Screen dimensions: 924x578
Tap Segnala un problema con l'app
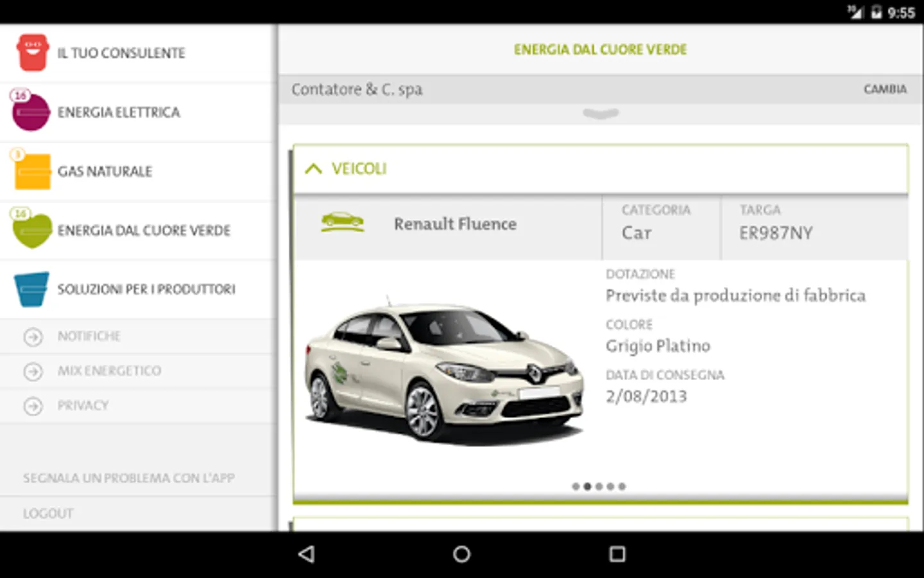coord(129,478)
